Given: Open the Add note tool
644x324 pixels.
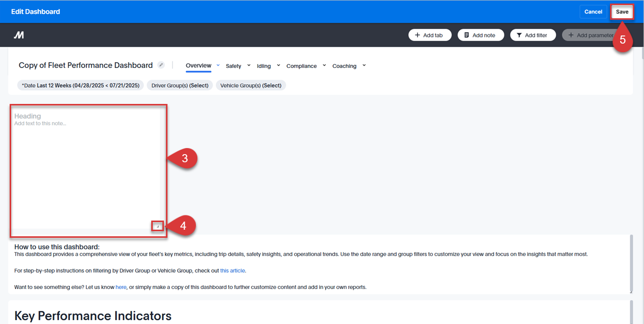Looking at the screenshot, I should [x=480, y=34].
